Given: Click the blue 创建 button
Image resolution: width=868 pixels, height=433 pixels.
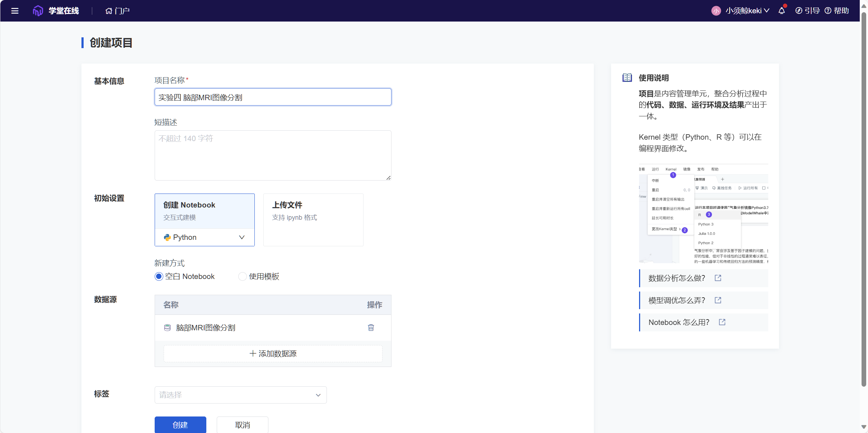Looking at the screenshot, I should point(180,425).
